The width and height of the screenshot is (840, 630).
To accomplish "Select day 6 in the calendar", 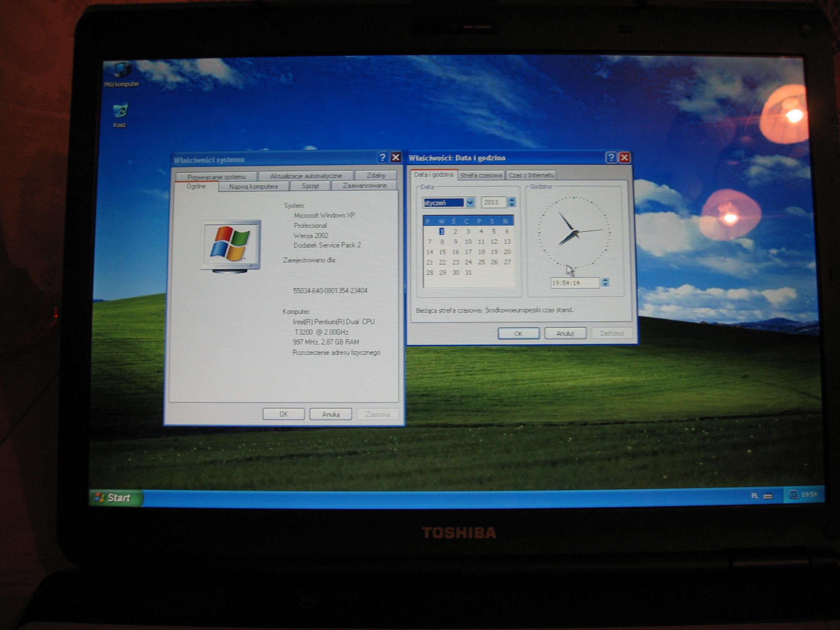I will [x=507, y=231].
